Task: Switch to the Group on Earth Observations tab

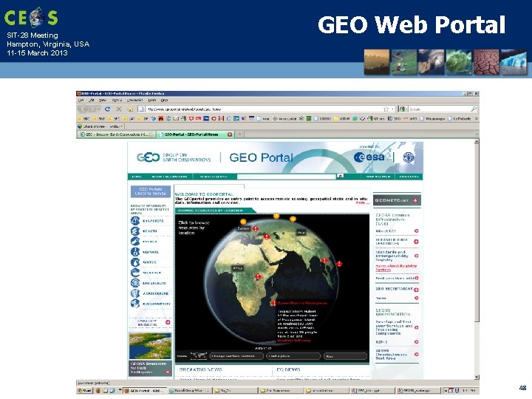Action: (x=117, y=134)
